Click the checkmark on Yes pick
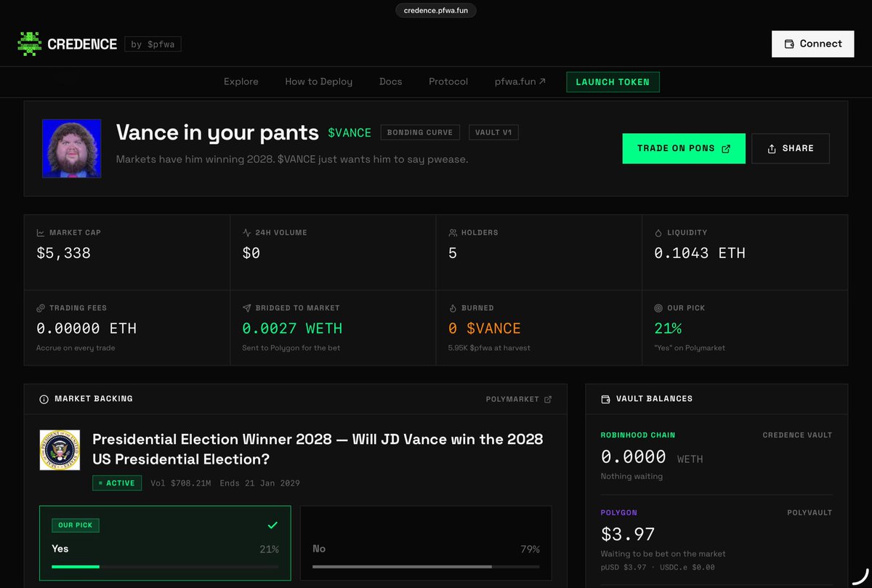This screenshot has height=588, width=872. pyautogui.click(x=272, y=525)
